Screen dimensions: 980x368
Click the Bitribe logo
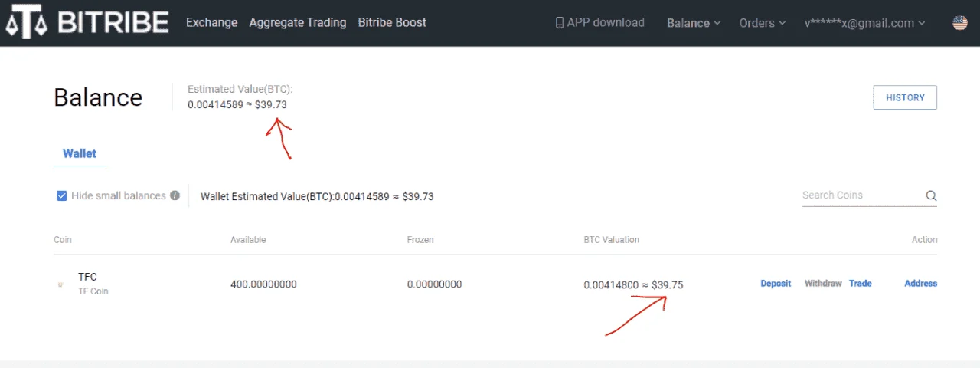click(86, 23)
